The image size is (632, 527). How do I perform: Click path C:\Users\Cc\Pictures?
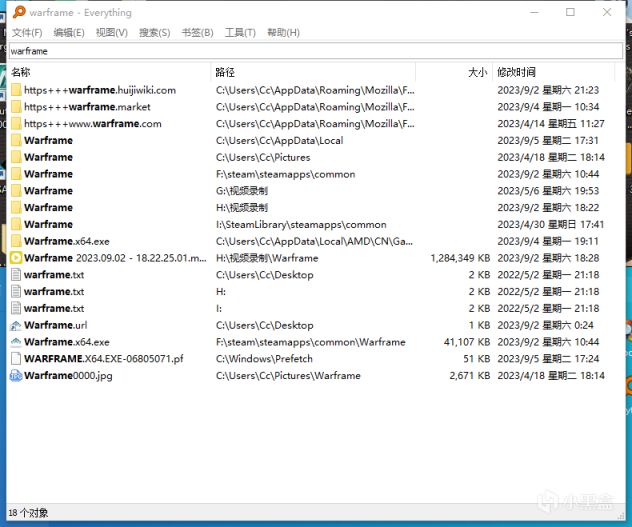point(263,157)
